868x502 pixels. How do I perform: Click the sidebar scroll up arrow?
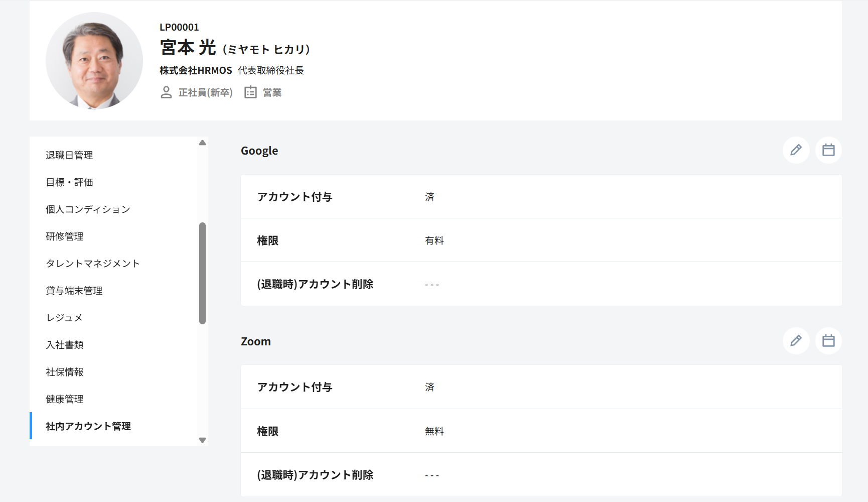coord(202,143)
